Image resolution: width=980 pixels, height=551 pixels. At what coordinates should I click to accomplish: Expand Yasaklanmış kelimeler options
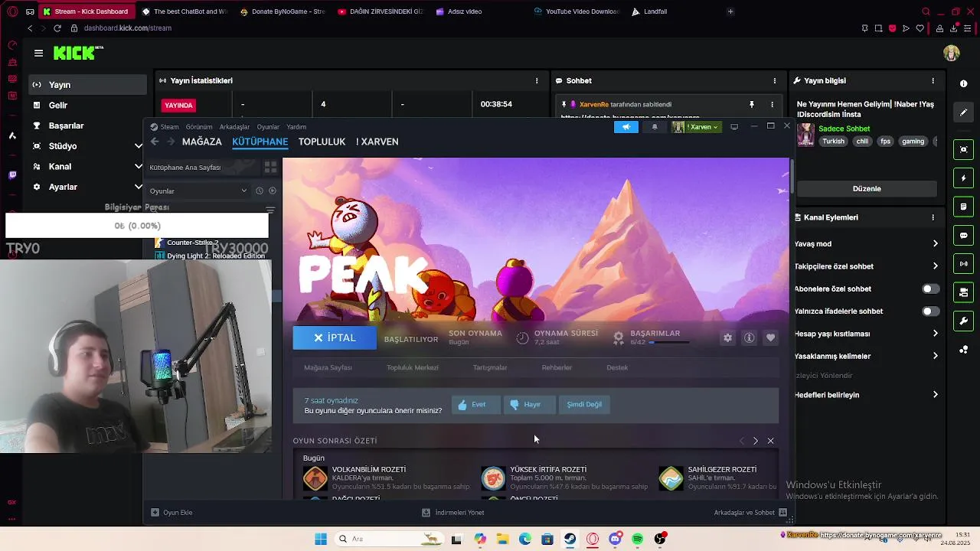point(935,356)
